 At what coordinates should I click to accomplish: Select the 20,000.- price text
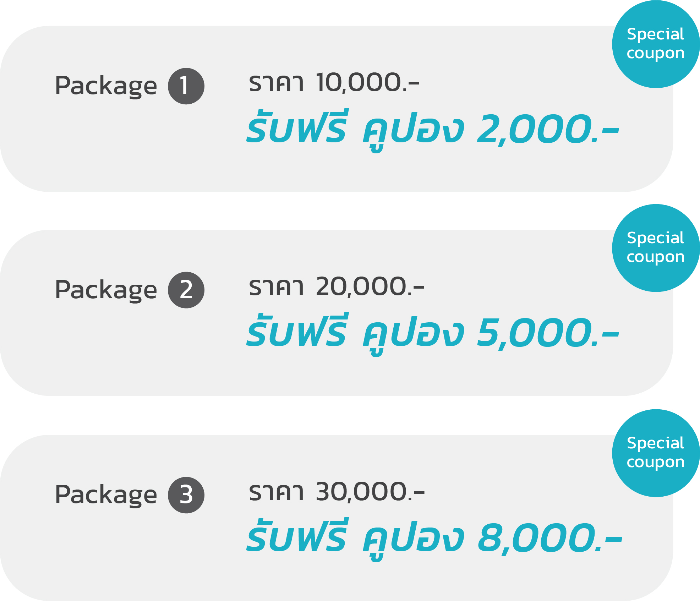click(x=370, y=287)
